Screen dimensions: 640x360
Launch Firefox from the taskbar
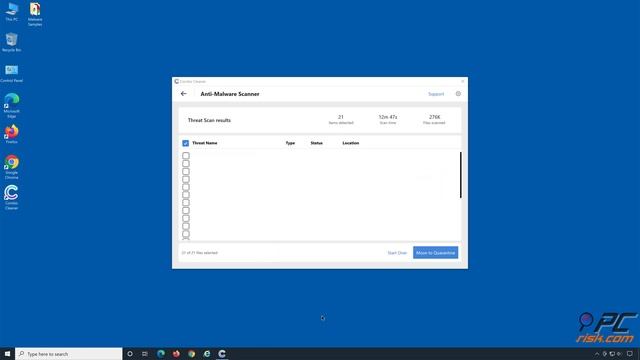[x=176, y=353]
